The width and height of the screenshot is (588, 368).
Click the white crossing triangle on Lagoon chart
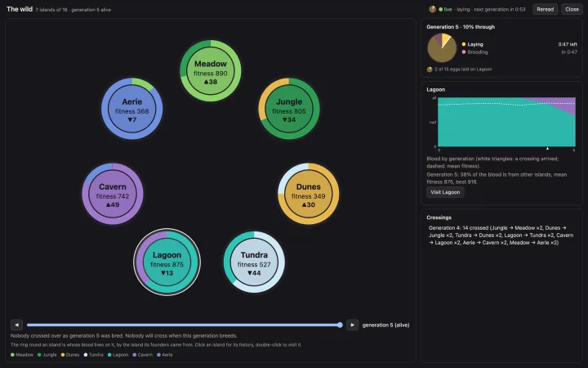[x=547, y=149]
